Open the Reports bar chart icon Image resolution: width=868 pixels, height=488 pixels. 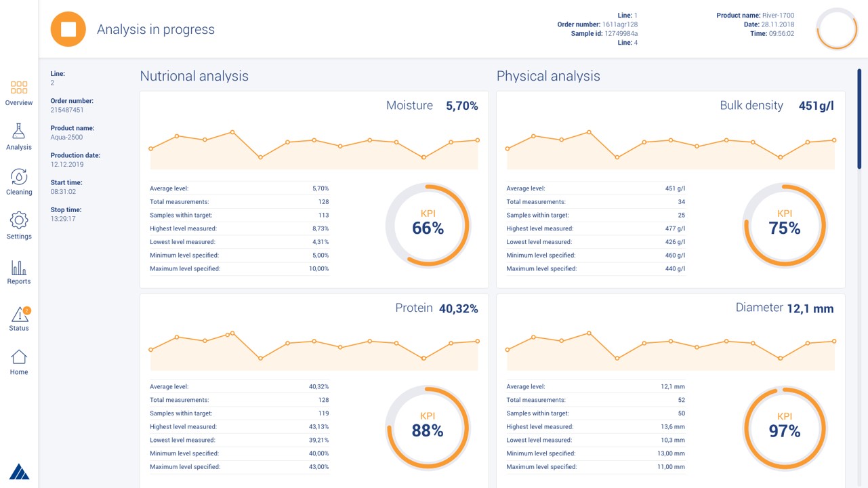pyautogui.click(x=19, y=267)
